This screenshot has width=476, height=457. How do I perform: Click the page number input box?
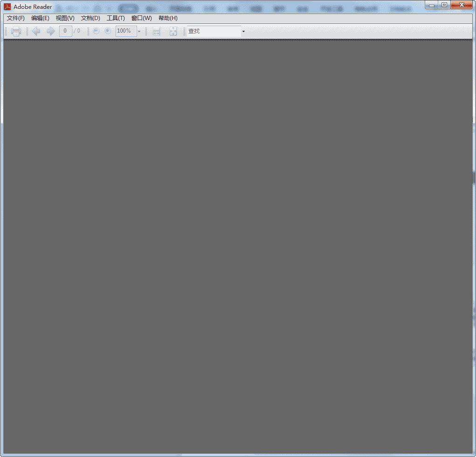point(65,31)
